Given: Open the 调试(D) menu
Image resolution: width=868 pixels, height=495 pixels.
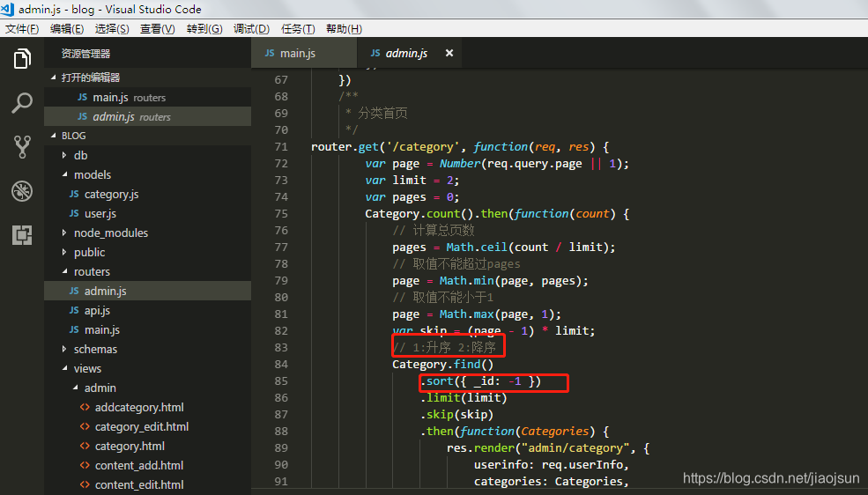Looking at the screenshot, I should pyautogui.click(x=251, y=29).
